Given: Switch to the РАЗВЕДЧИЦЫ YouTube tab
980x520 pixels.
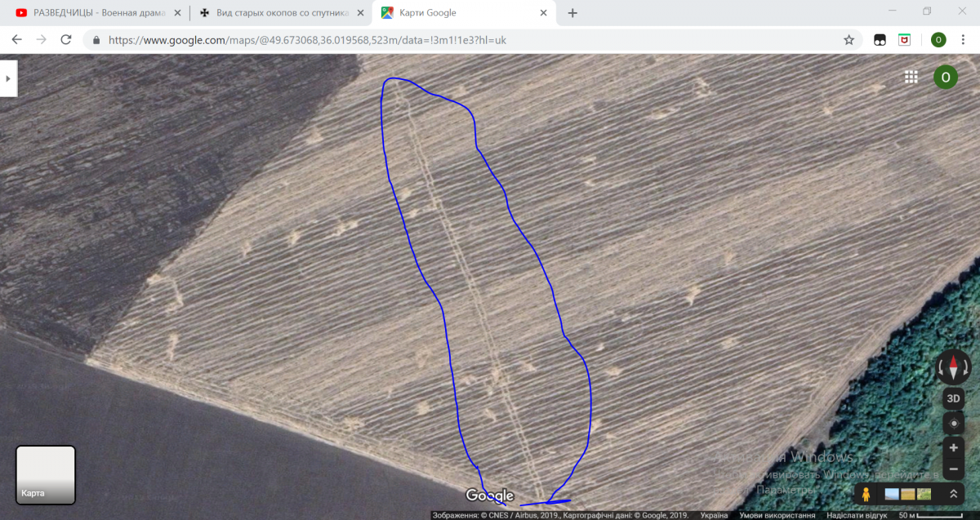Looking at the screenshot, I should click(x=94, y=13).
